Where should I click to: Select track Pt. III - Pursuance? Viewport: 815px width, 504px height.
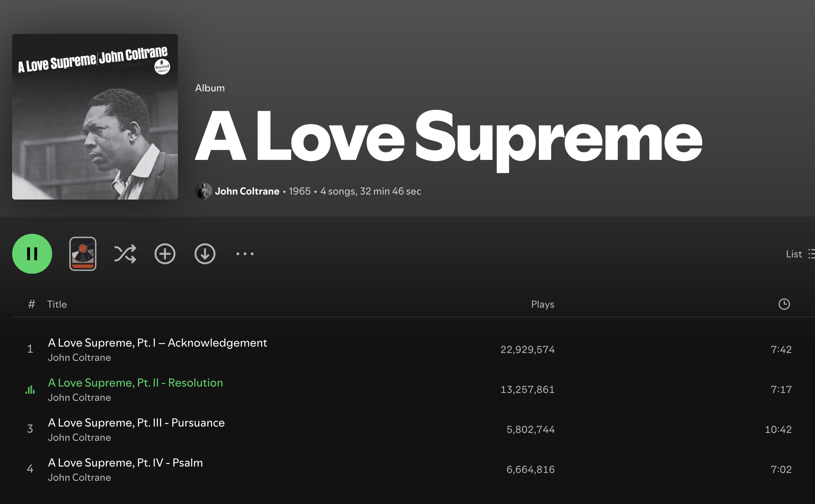pyautogui.click(x=136, y=423)
